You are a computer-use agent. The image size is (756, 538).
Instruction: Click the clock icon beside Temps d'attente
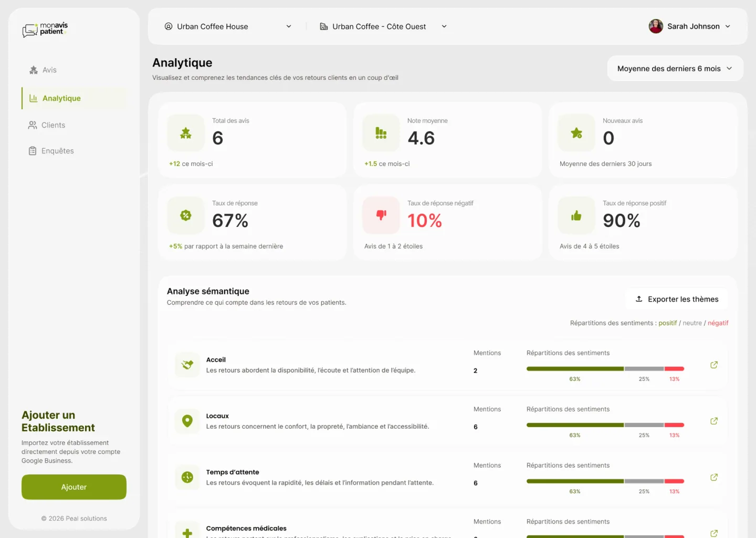[187, 477]
